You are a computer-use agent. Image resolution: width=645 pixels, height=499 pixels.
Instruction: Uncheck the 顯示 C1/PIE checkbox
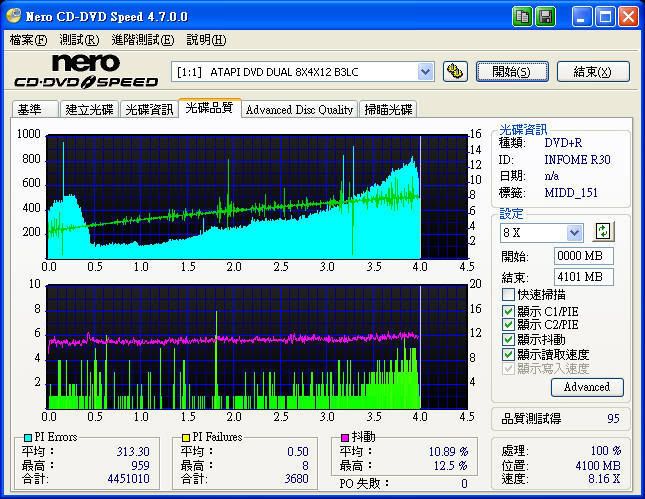click(x=509, y=310)
